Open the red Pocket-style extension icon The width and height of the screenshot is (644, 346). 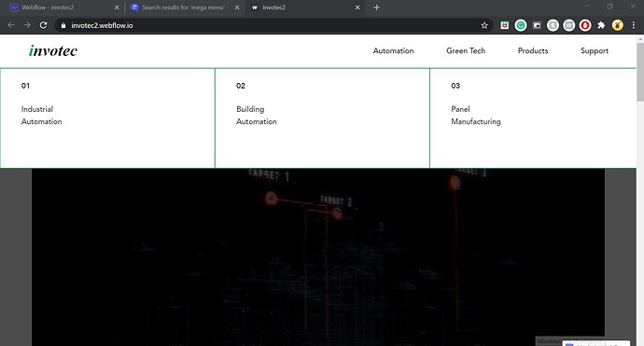[504, 25]
